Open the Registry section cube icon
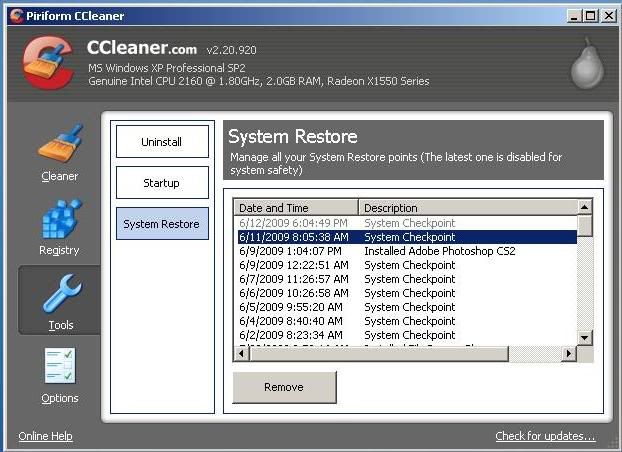 [x=61, y=219]
